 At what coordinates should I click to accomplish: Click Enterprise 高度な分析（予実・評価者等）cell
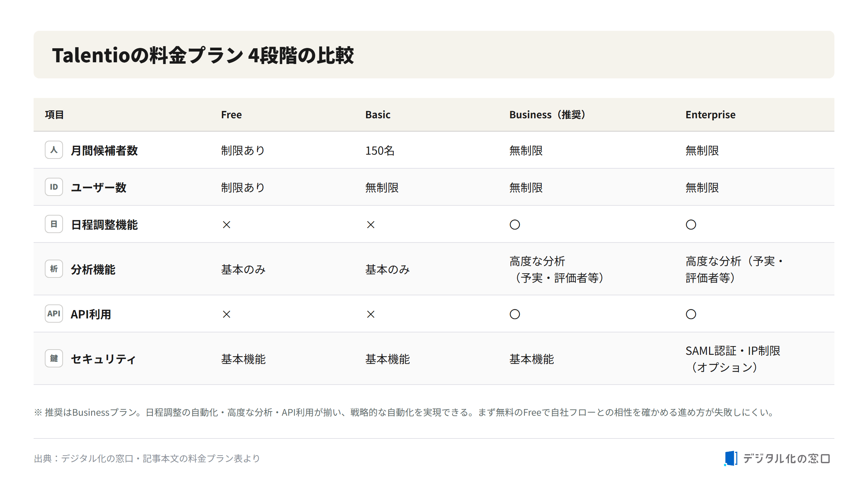pos(734,269)
